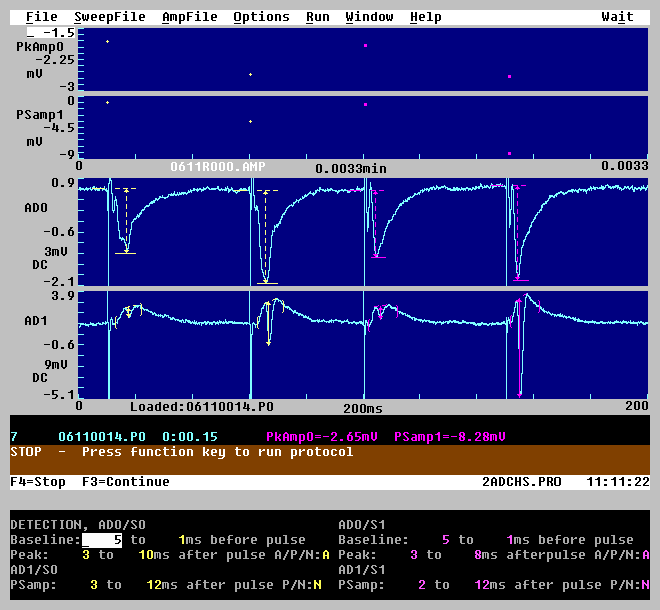Open the Run menu
The width and height of the screenshot is (660, 610).
[317, 17]
